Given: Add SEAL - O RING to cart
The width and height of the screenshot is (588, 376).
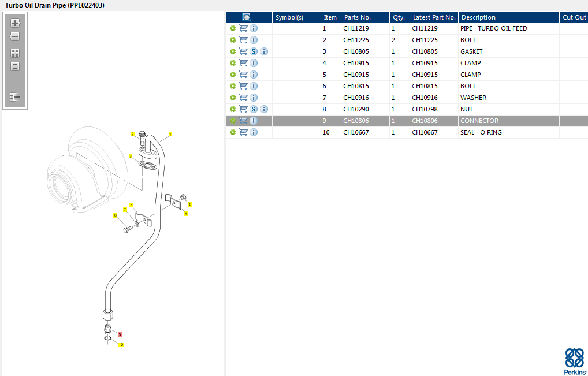Looking at the screenshot, I should tap(243, 132).
